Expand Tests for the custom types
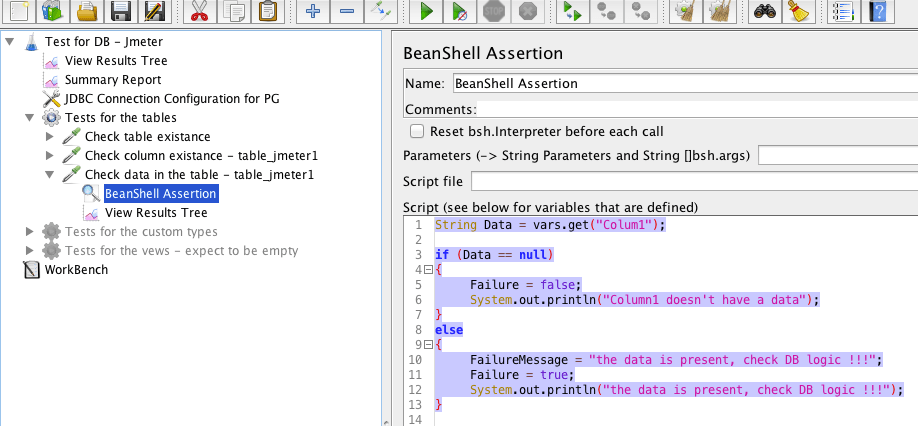Viewport: 918px width, 426px height. pos(30,232)
